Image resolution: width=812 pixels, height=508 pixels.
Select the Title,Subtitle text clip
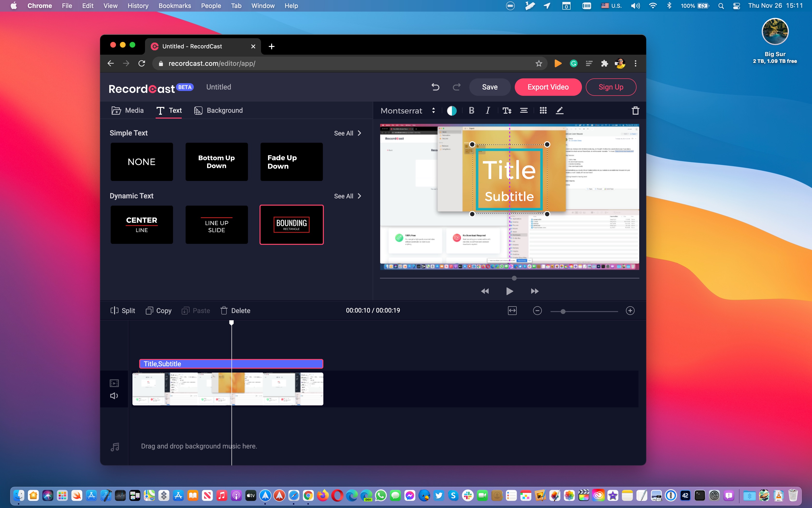[x=231, y=364]
